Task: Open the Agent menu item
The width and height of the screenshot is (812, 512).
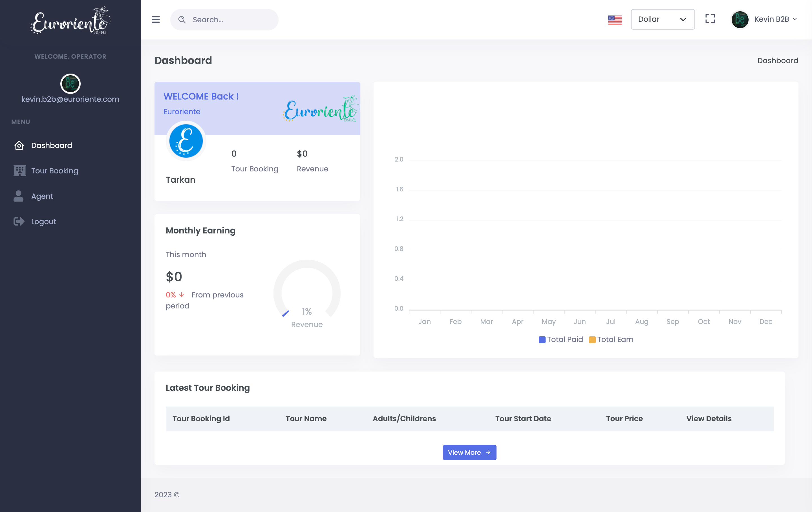Action: 42,196
